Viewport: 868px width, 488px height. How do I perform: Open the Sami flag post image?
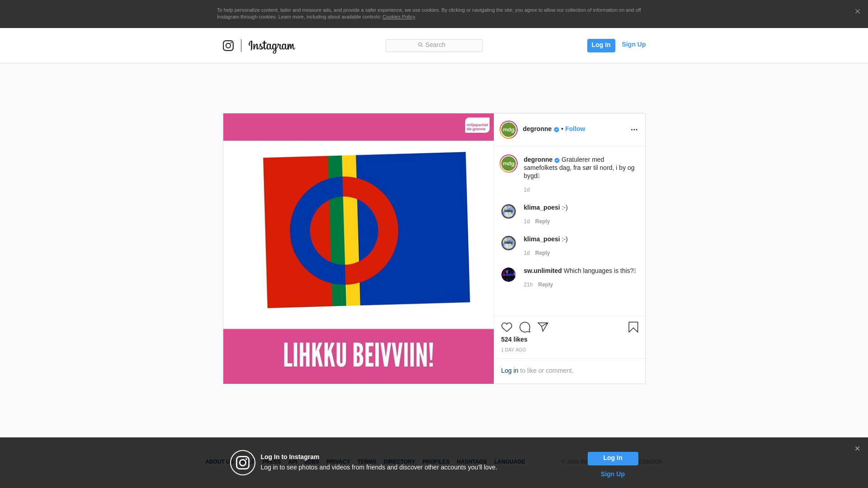pos(358,248)
